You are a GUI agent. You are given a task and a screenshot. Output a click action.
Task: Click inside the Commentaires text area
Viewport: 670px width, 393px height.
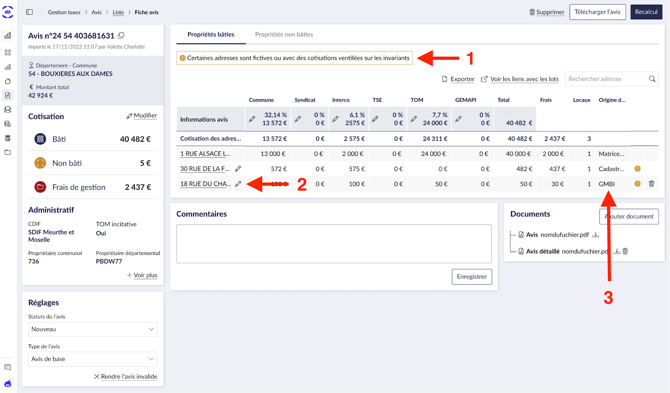pos(334,244)
